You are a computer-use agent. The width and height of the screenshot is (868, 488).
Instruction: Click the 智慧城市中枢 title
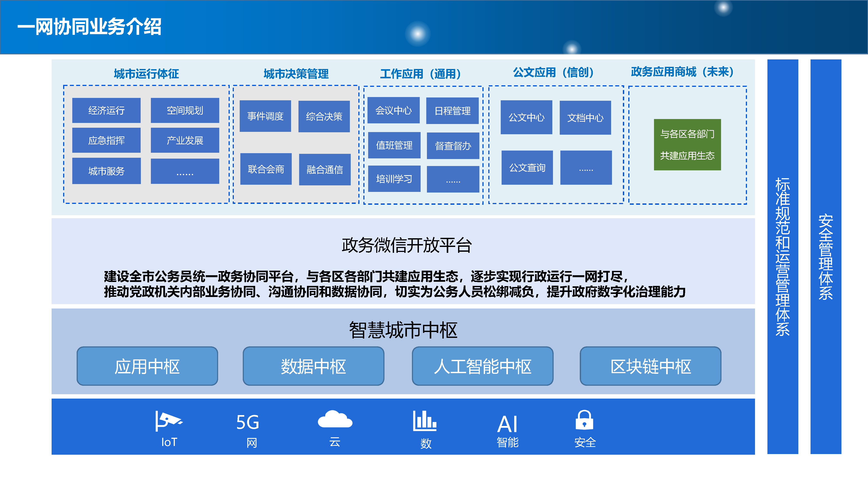(x=403, y=330)
